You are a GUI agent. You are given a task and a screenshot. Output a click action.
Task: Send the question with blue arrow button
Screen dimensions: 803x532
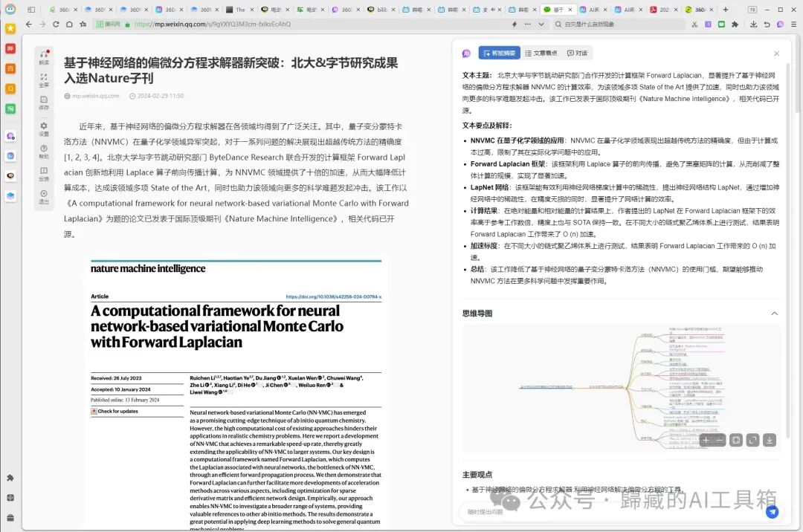coord(772,511)
